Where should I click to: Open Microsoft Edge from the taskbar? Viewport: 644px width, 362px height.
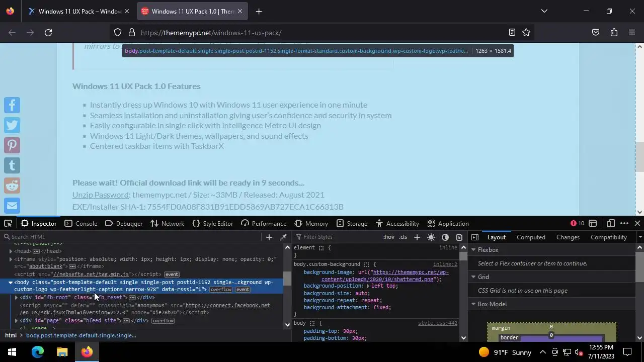[38, 352]
